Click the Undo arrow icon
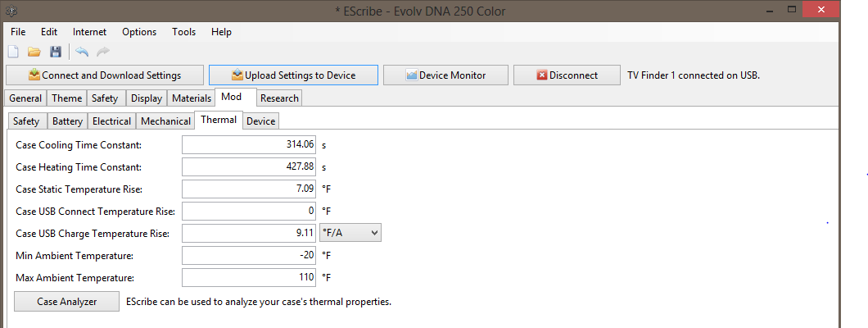Image resolution: width=868 pixels, height=328 pixels. [82, 52]
